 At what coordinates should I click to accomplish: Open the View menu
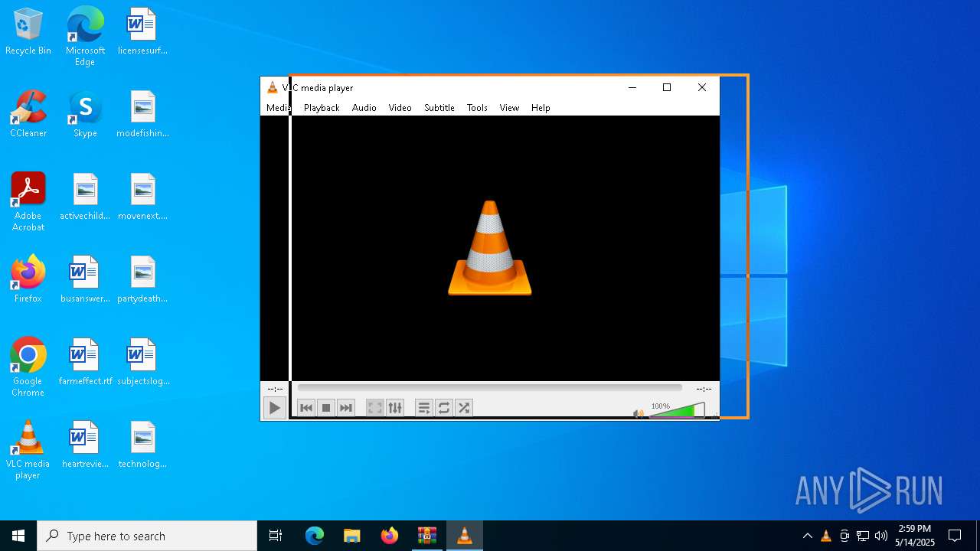509,108
